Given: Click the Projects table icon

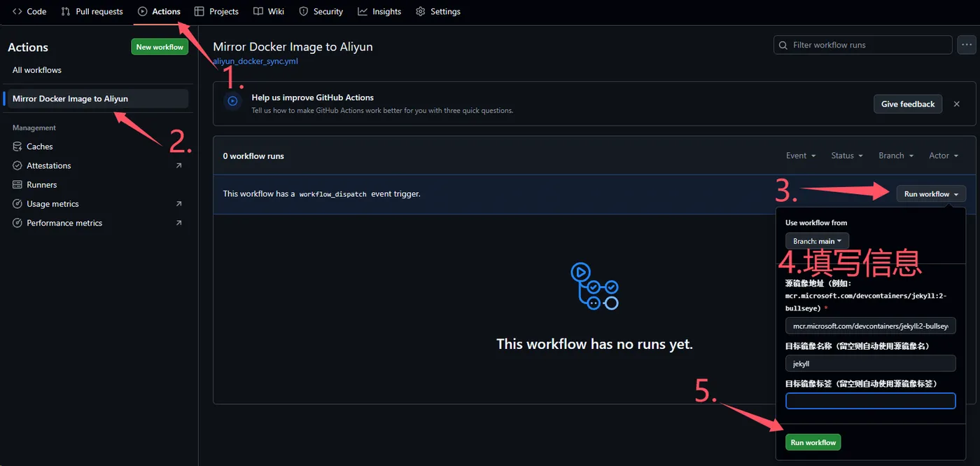Looking at the screenshot, I should pyautogui.click(x=199, y=11).
